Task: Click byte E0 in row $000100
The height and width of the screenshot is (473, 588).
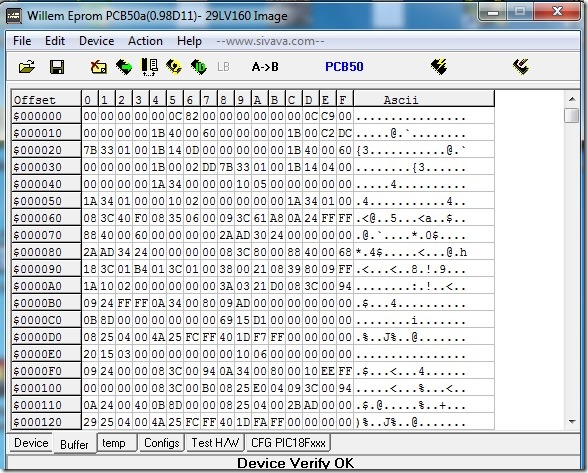Action: pyautogui.click(x=260, y=388)
